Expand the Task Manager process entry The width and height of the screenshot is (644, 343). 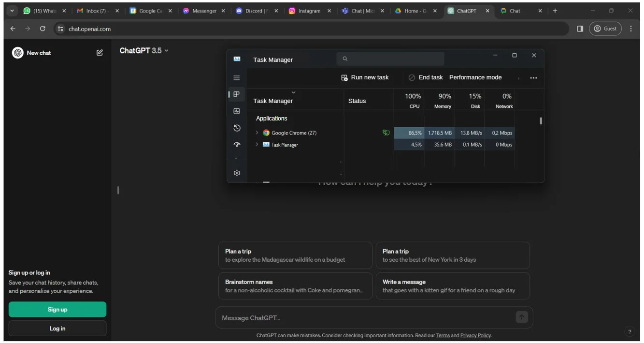click(257, 145)
